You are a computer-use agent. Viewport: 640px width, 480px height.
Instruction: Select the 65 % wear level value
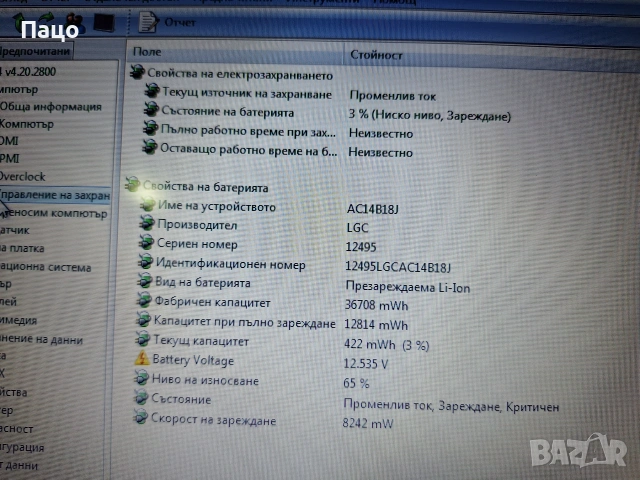click(x=356, y=383)
